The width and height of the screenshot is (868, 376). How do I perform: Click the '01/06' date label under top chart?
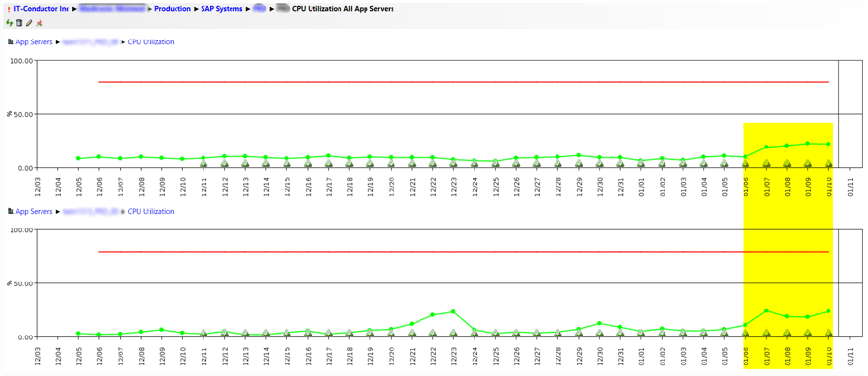pos(746,188)
